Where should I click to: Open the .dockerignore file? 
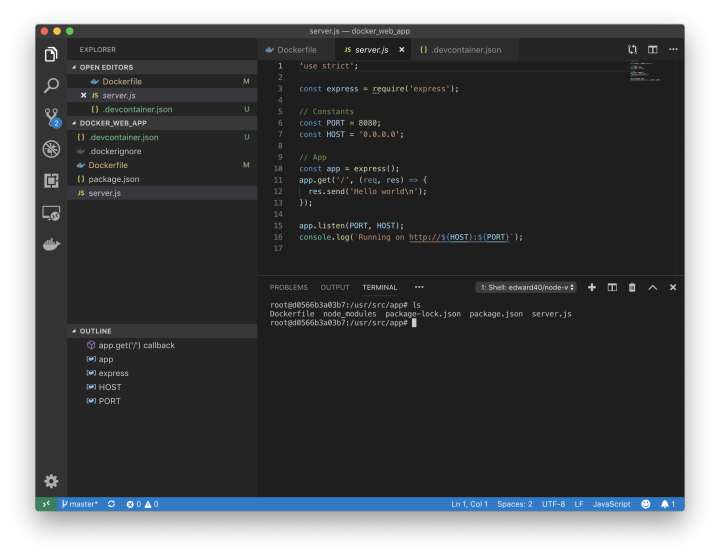[x=162, y=151]
